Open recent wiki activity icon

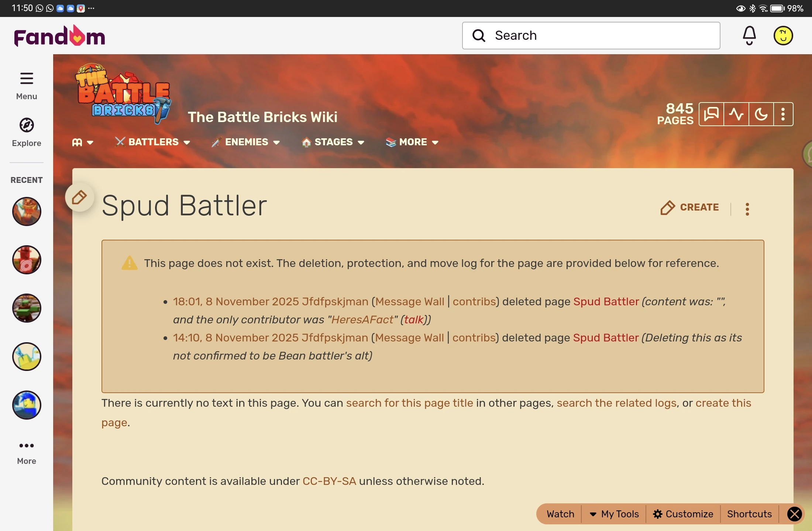[x=736, y=114]
